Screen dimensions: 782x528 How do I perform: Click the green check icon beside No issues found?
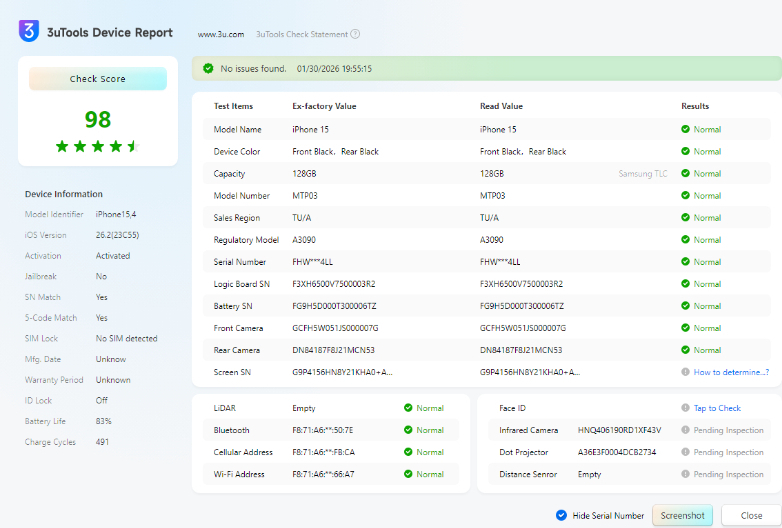[x=208, y=68]
